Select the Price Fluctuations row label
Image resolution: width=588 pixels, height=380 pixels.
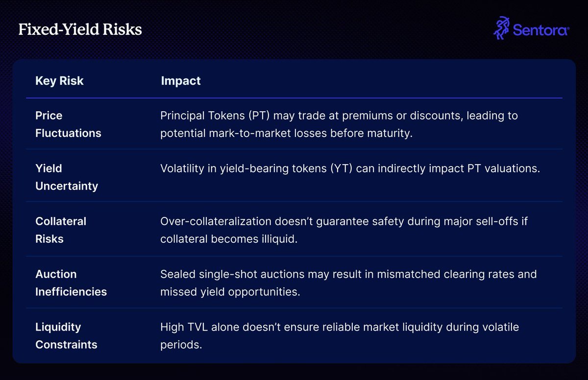(68, 124)
